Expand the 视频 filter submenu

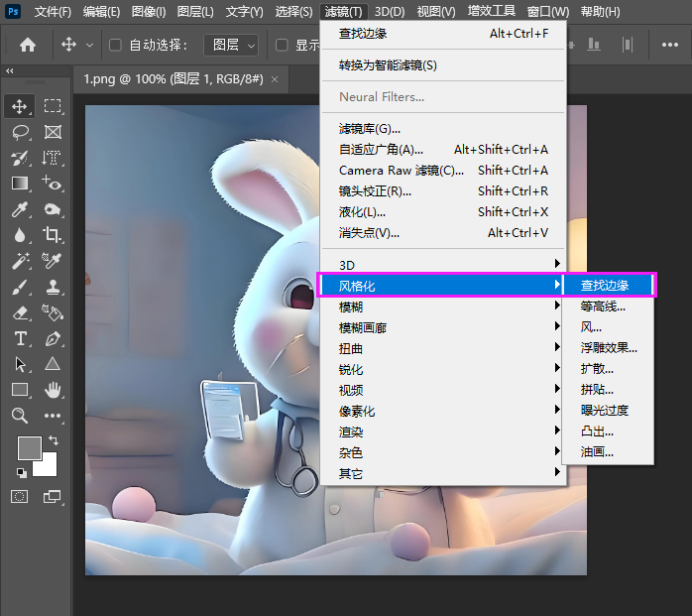[442, 390]
